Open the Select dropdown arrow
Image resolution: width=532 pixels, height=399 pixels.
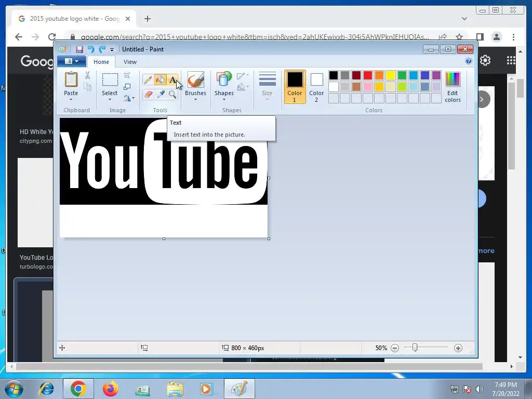pyautogui.click(x=110, y=100)
